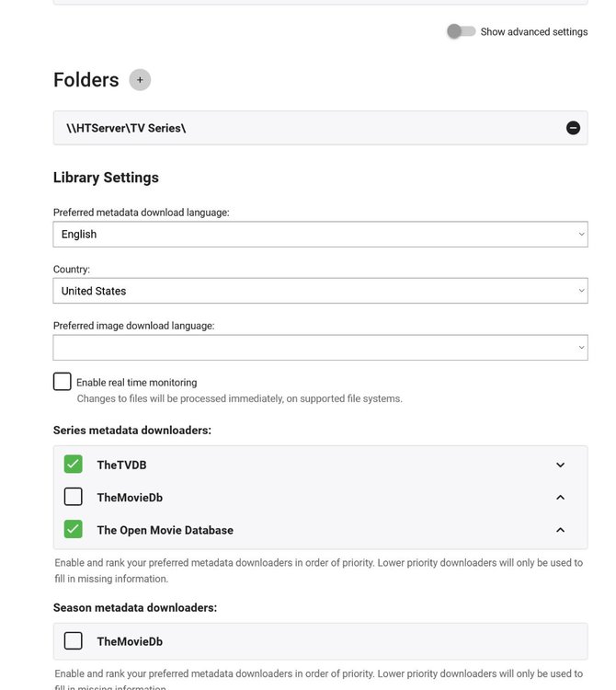
Task: Select The Open Movie Database name
Action: click(x=165, y=530)
